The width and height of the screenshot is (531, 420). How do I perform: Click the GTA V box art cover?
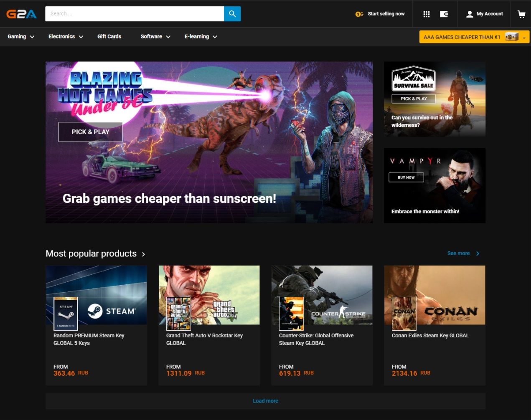179,314
